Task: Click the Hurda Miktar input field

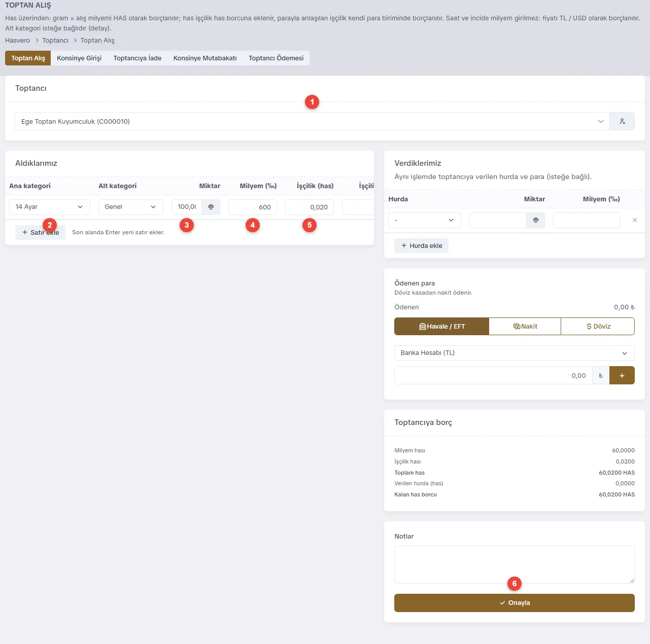Action: [498, 220]
